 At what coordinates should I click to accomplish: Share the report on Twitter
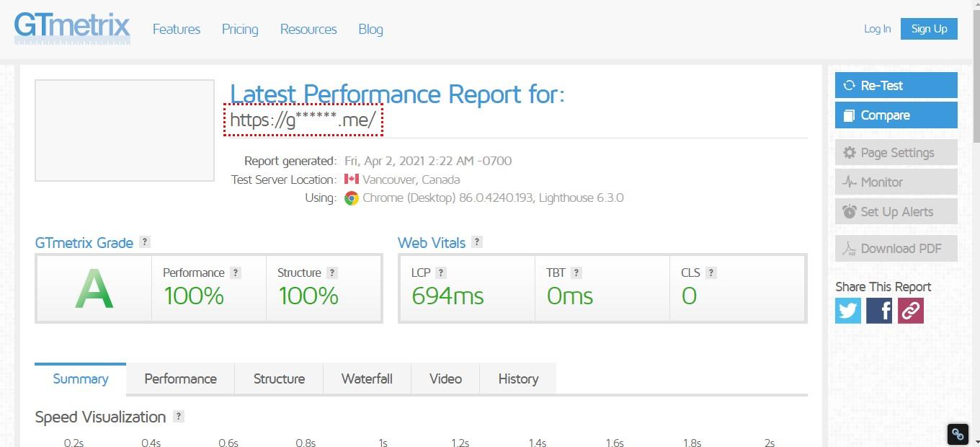pos(847,310)
